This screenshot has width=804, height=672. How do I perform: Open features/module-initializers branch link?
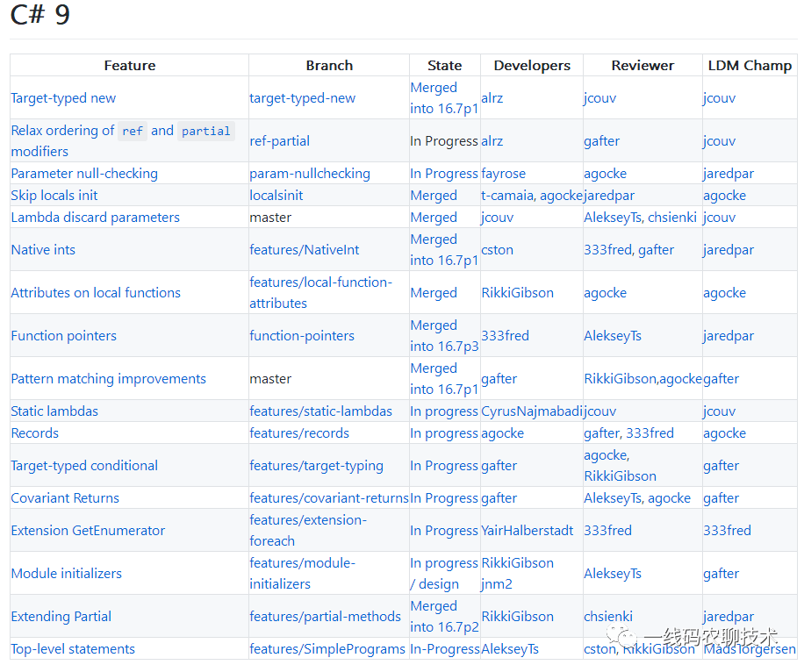click(302, 573)
